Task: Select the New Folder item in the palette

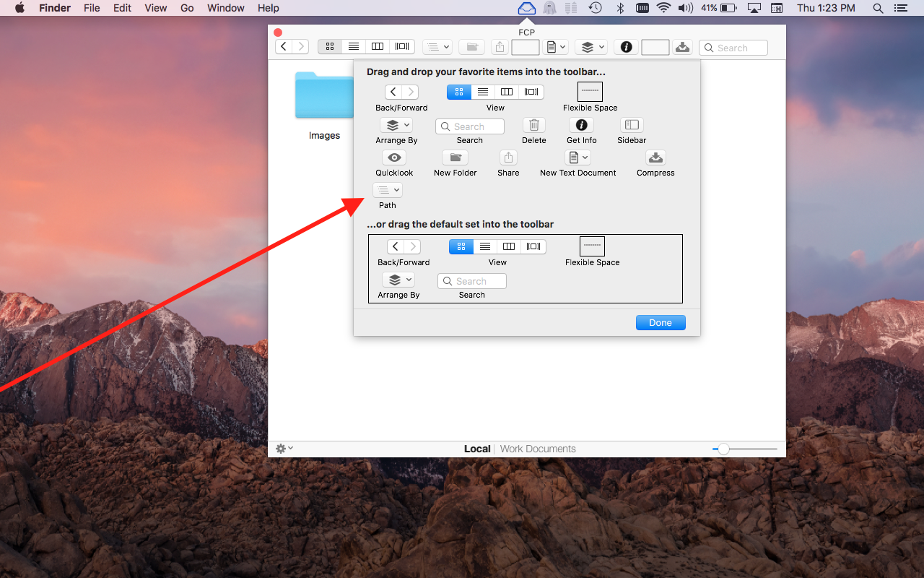Action: pyautogui.click(x=456, y=158)
